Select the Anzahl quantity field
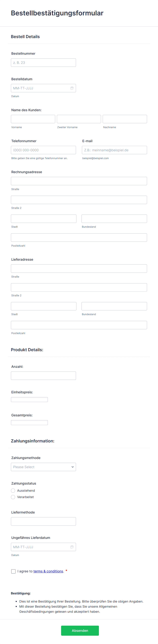158x644 pixels. click(43, 376)
